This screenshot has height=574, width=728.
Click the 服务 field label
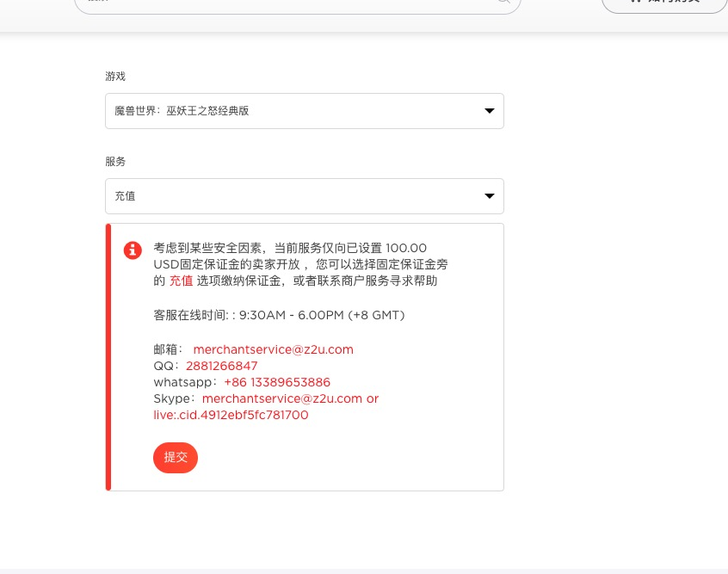pyautogui.click(x=115, y=162)
